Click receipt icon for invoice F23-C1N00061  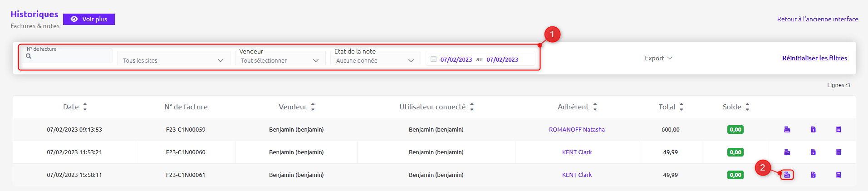coord(839,175)
